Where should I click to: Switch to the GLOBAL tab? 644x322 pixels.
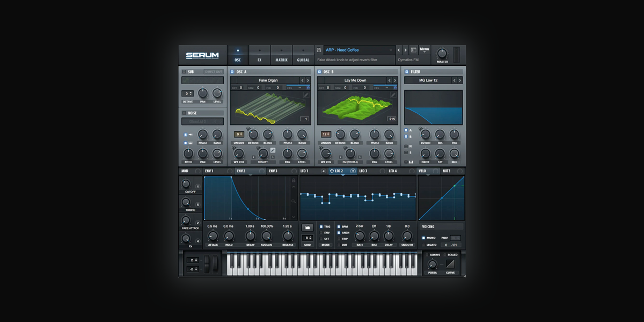tap(303, 55)
